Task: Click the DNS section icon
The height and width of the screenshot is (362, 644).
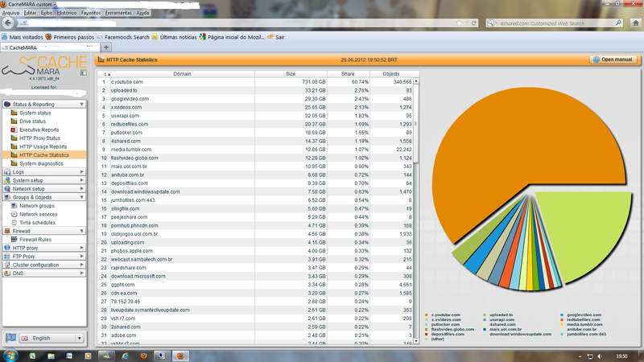Action: click(x=7, y=274)
